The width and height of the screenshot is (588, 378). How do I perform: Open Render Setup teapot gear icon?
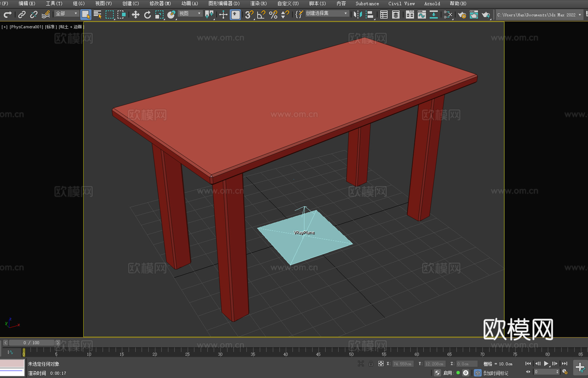point(462,14)
